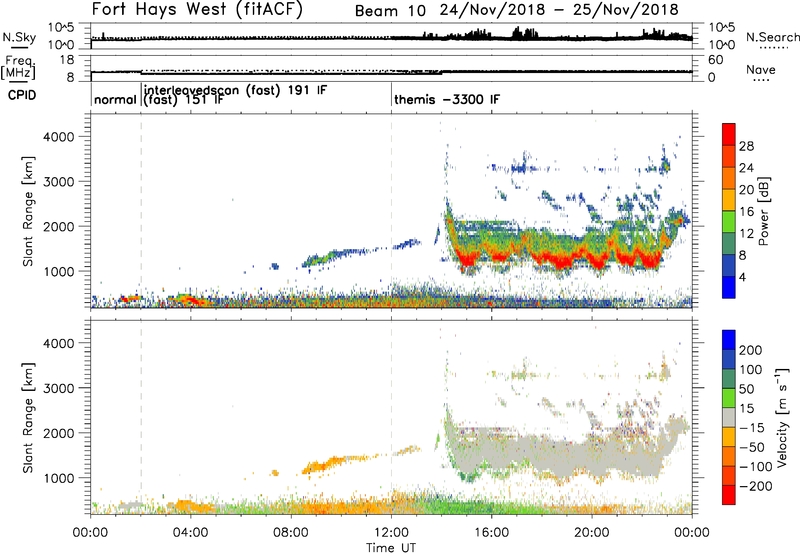Image resolution: width=800 pixels, height=554 pixels.
Task: Click the 'Fort Hays West (fitACF)' title
Action: (x=197, y=9)
